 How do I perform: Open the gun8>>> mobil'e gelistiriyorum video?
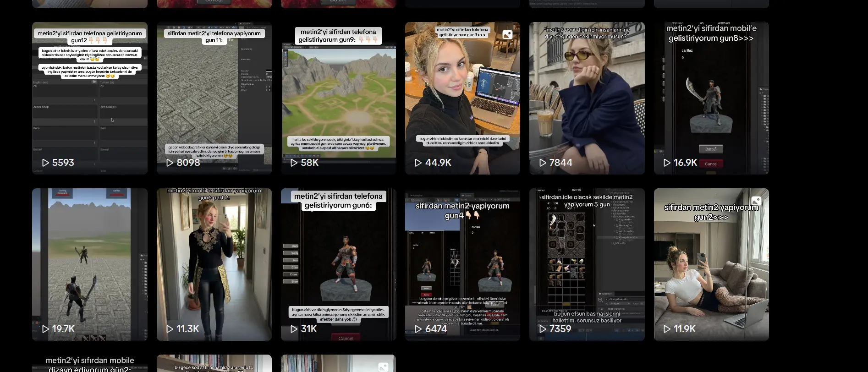[711, 98]
